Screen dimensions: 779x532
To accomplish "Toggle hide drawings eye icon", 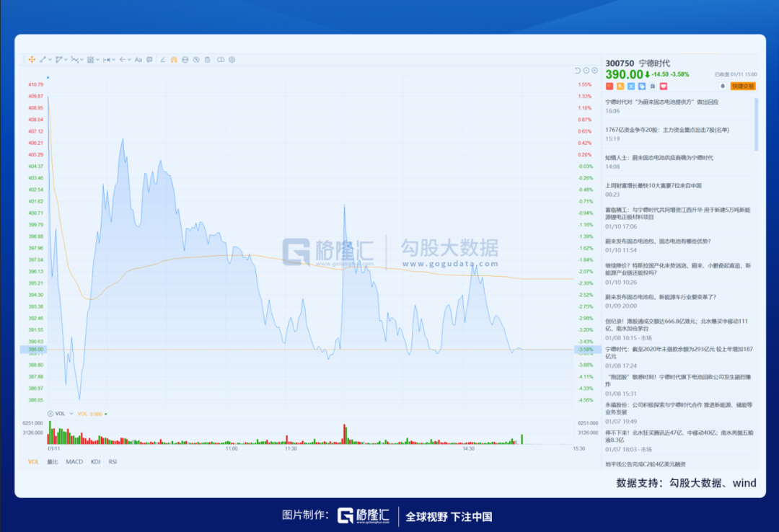I will point(197,60).
